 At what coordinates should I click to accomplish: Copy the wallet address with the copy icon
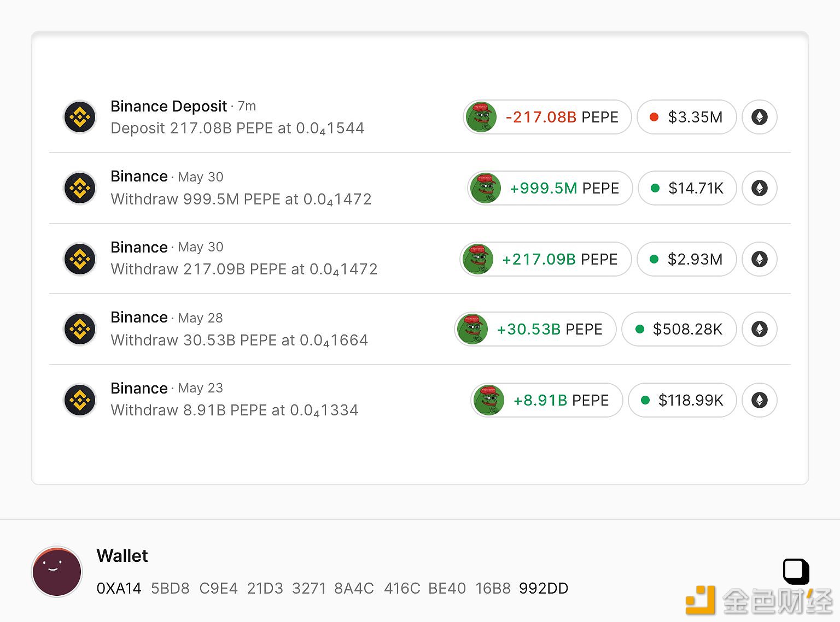pyautogui.click(x=796, y=572)
